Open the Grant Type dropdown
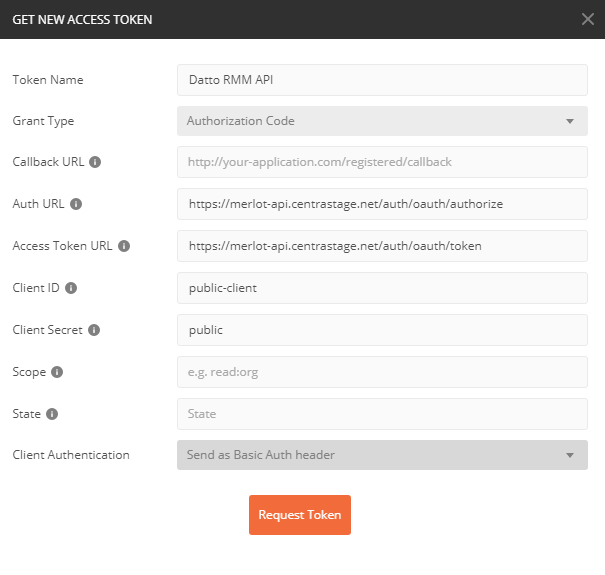The width and height of the screenshot is (605, 575). 382,121
